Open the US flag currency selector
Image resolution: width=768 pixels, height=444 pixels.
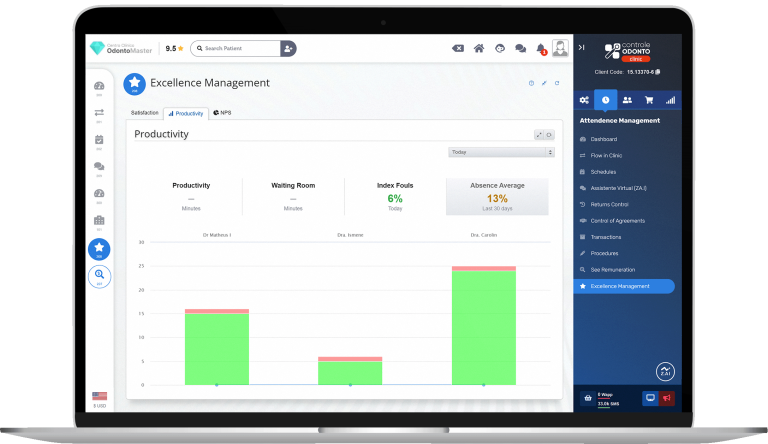point(99,396)
